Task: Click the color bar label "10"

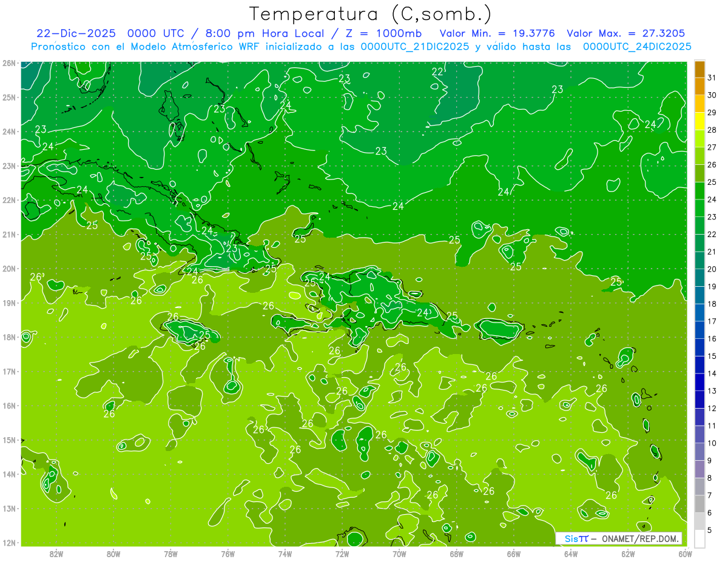Action: click(x=712, y=443)
